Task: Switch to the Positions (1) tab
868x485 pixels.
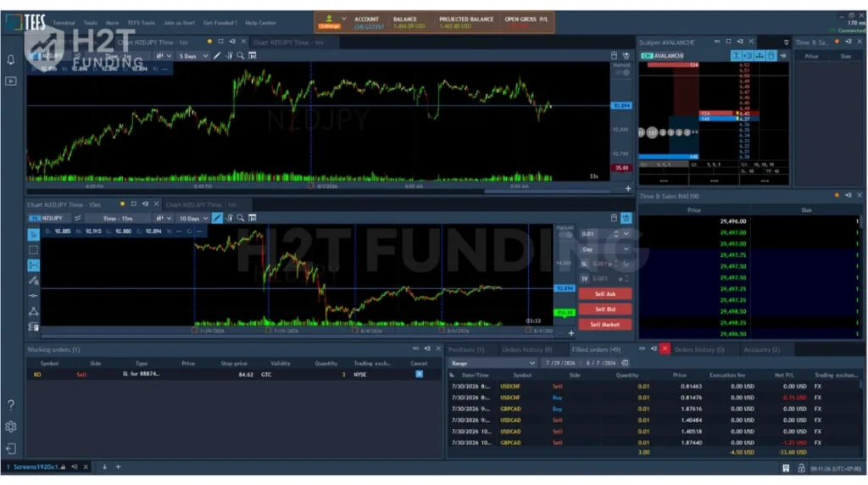Action: point(466,350)
